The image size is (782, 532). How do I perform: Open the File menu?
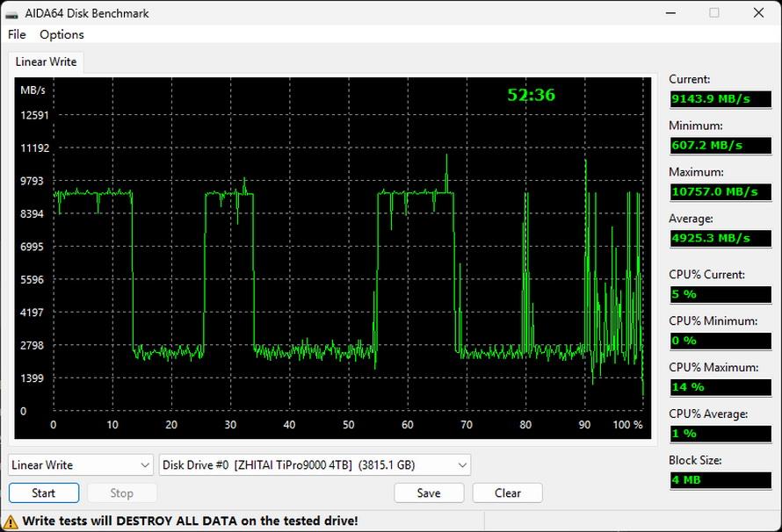tap(17, 34)
